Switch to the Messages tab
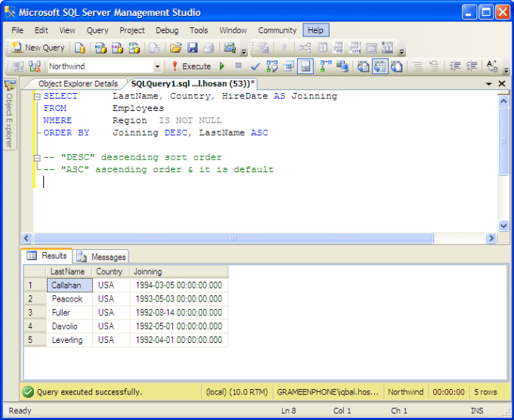This screenshot has width=514, height=420. point(101,257)
